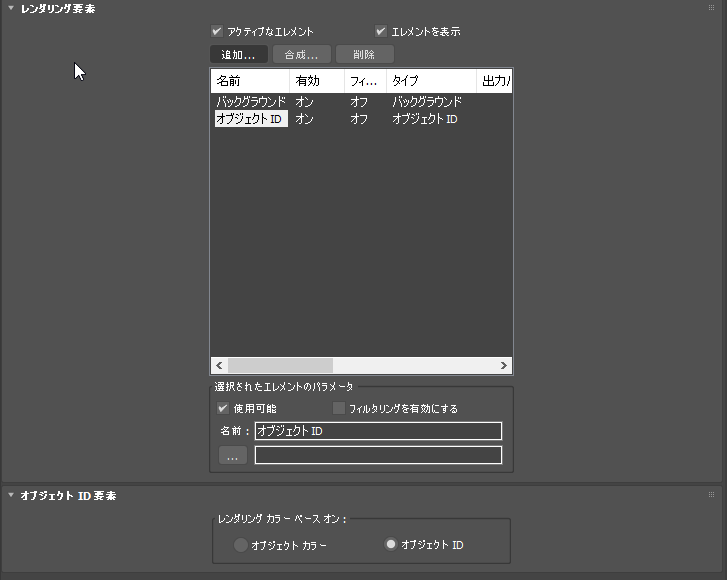Click the 合成... button

tap(302, 54)
